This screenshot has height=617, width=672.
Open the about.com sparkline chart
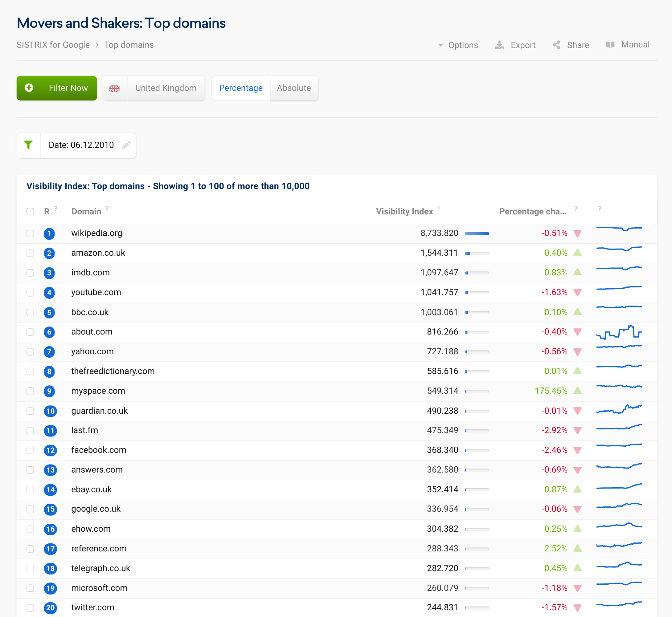click(619, 332)
